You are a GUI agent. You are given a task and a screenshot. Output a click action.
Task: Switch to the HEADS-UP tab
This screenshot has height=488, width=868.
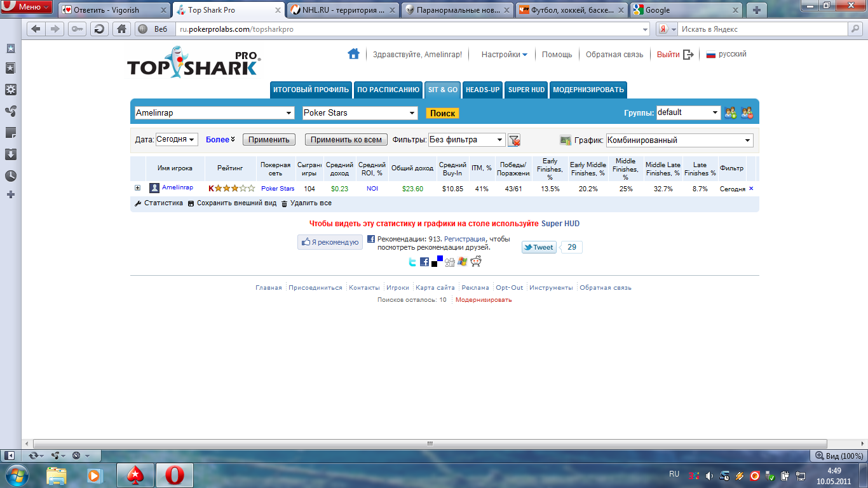(482, 90)
